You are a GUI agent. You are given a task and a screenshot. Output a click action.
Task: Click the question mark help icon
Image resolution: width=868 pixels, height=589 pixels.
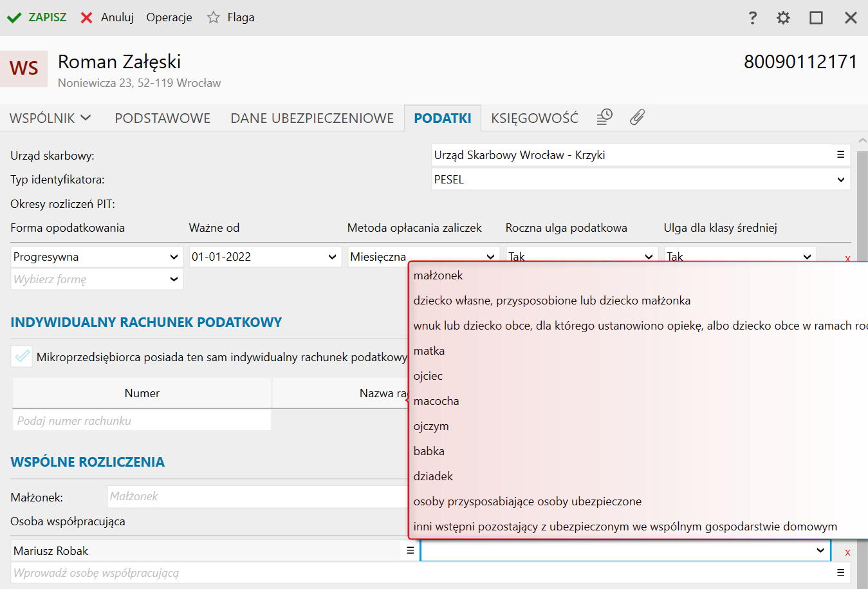pos(752,18)
